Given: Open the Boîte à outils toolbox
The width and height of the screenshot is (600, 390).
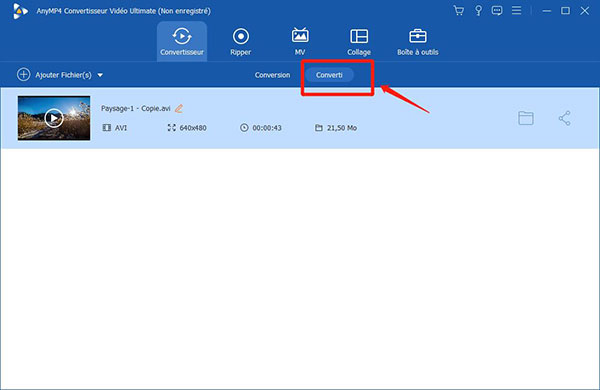Looking at the screenshot, I should tap(417, 41).
